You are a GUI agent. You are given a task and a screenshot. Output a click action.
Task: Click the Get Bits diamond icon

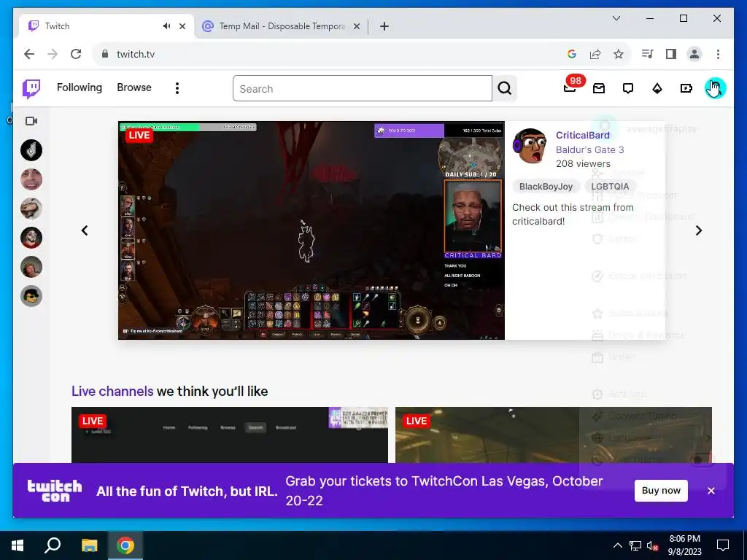coord(657,88)
